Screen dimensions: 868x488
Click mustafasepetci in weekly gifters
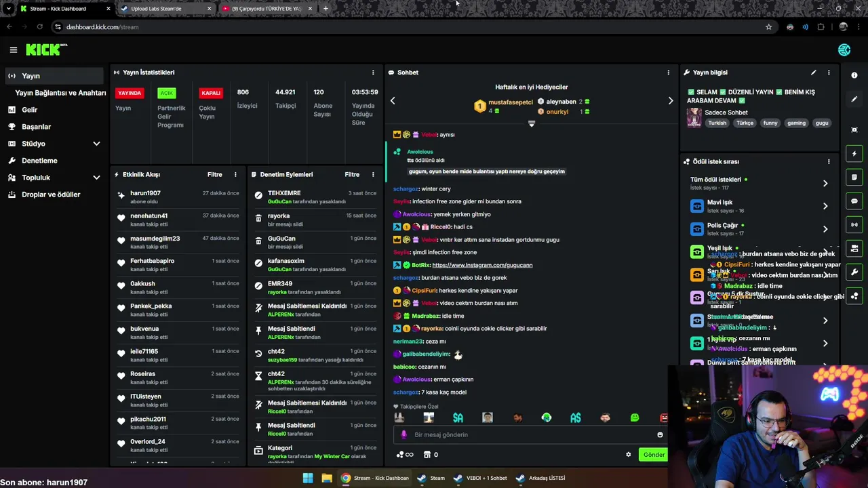[511, 102]
